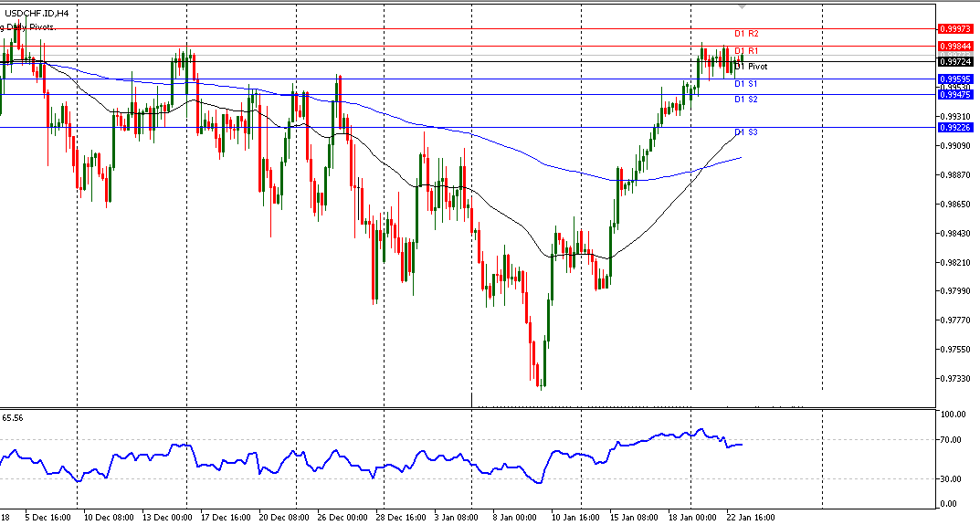The width and height of the screenshot is (980, 525).
Task: Click the USDCHF.ID,H4 chart title
Action: 37,13
